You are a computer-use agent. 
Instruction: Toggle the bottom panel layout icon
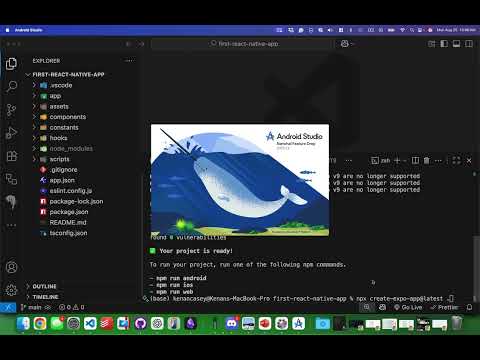456,44
